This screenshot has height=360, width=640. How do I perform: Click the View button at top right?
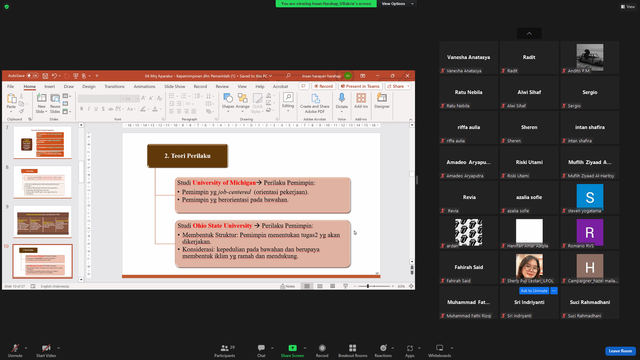coord(628,7)
